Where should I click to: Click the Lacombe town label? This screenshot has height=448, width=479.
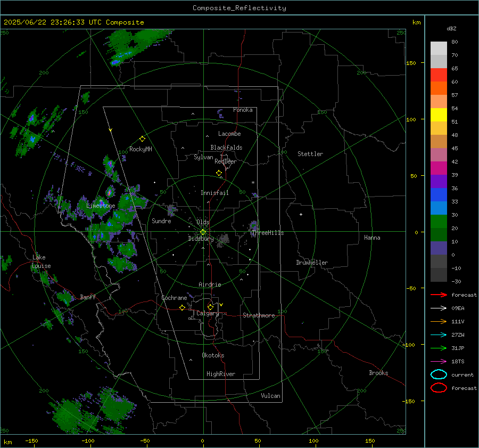[x=229, y=134]
